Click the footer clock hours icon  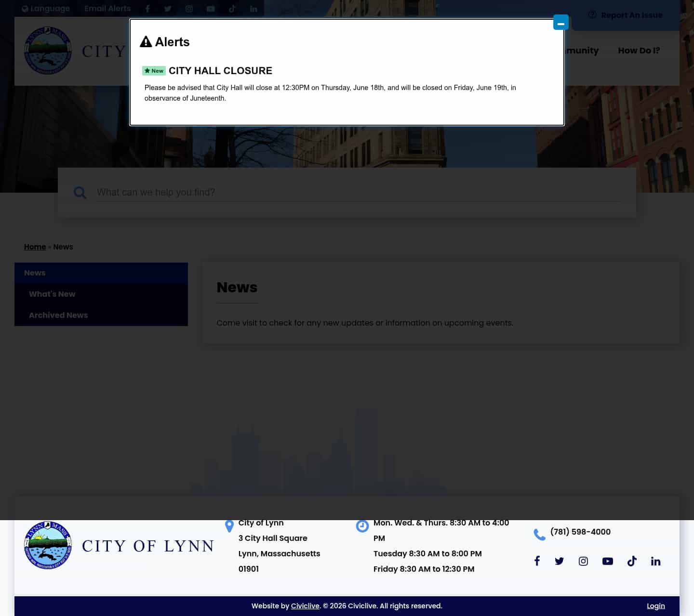point(362,526)
